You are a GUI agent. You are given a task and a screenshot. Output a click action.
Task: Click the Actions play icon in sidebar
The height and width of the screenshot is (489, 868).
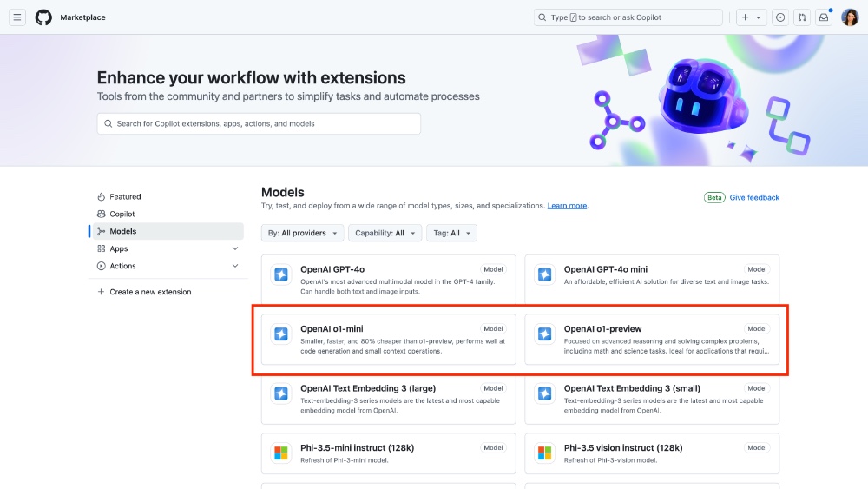(x=101, y=266)
